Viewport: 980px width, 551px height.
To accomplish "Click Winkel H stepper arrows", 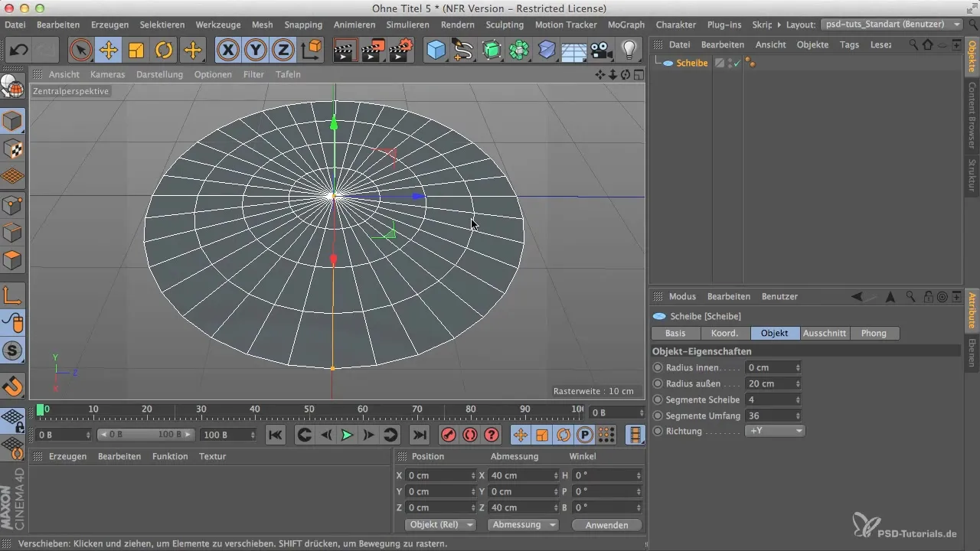I will pyautogui.click(x=639, y=475).
